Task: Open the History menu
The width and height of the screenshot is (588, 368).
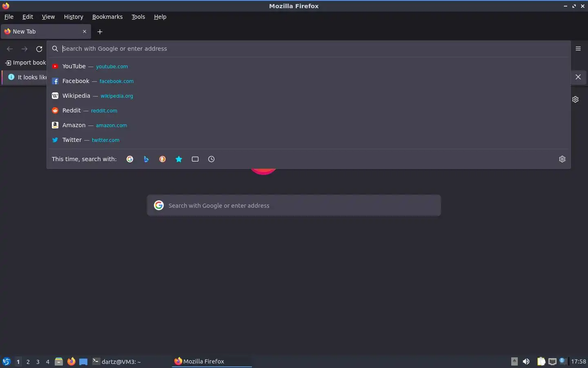Action: pyautogui.click(x=73, y=17)
